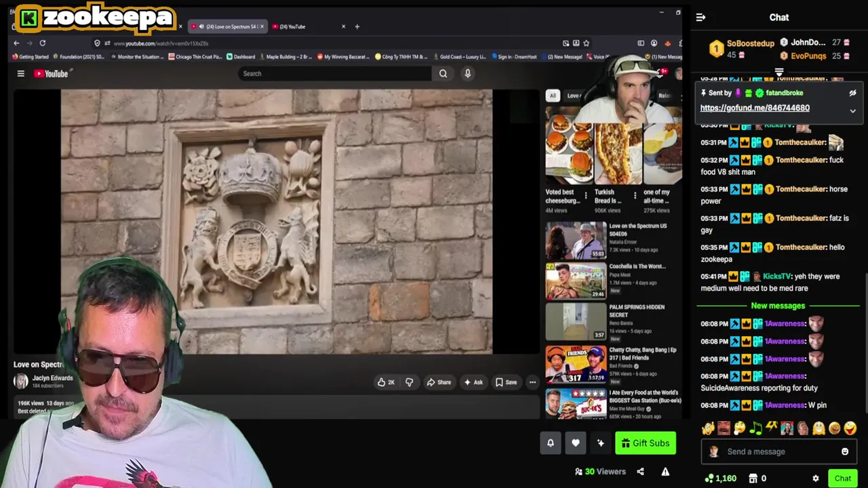Collapse the chat panel with arrow icon
Screen dimensions: 868x488
[701, 18]
